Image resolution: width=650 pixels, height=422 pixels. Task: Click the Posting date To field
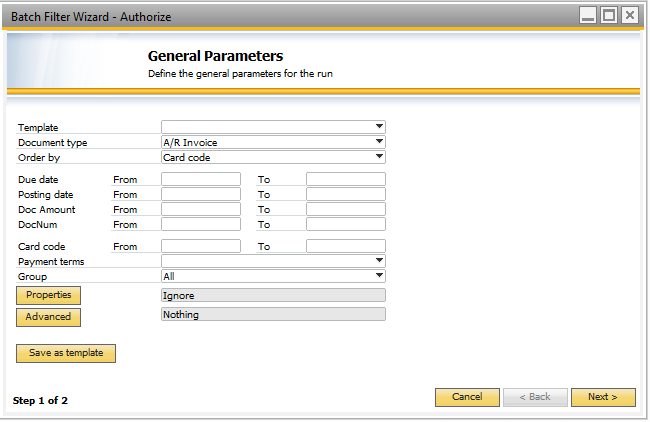(x=346, y=194)
